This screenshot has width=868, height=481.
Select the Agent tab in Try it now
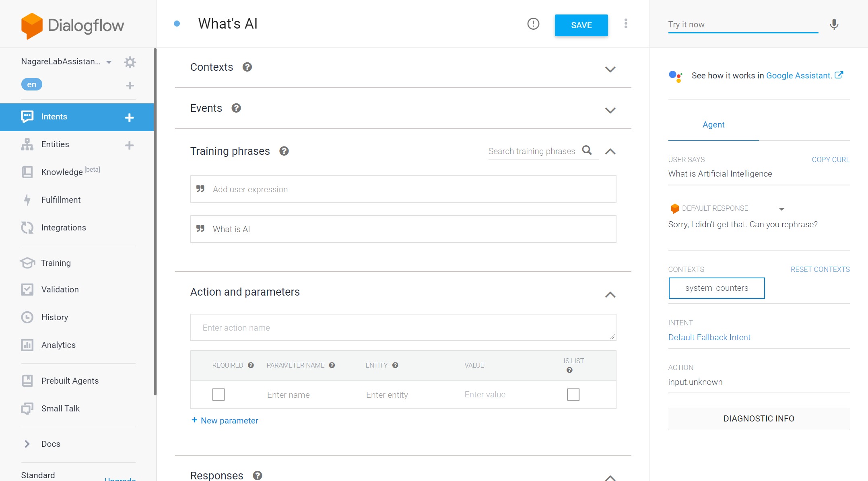click(x=713, y=124)
